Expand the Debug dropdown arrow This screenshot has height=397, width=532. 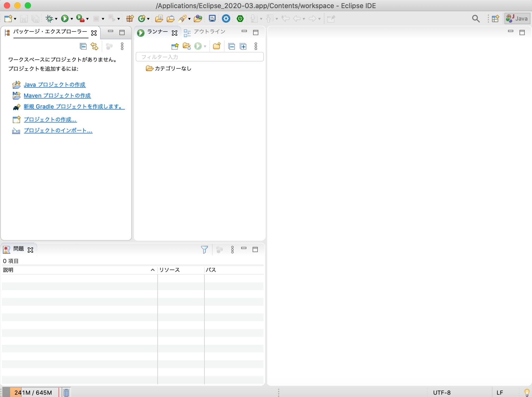click(x=56, y=19)
